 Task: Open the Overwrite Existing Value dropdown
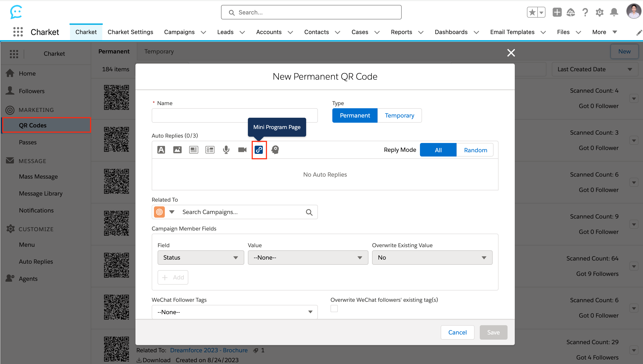(x=432, y=258)
